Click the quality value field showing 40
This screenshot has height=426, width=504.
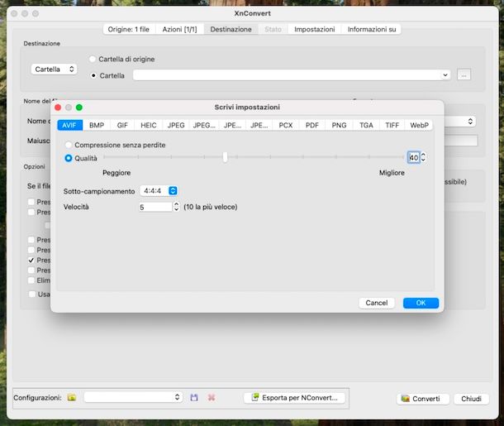click(414, 157)
